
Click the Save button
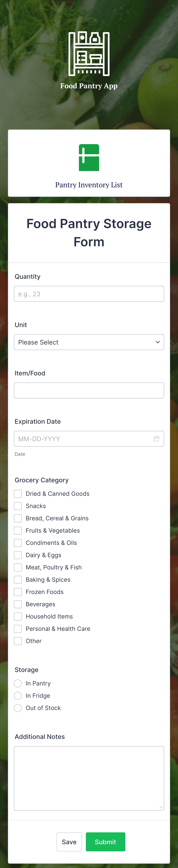69,842
